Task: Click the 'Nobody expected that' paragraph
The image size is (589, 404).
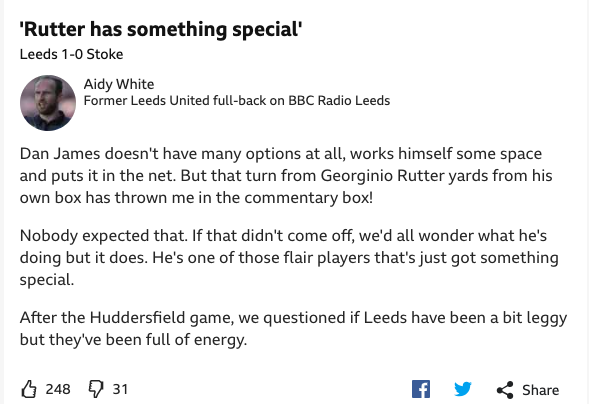Action: pos(289,258)
